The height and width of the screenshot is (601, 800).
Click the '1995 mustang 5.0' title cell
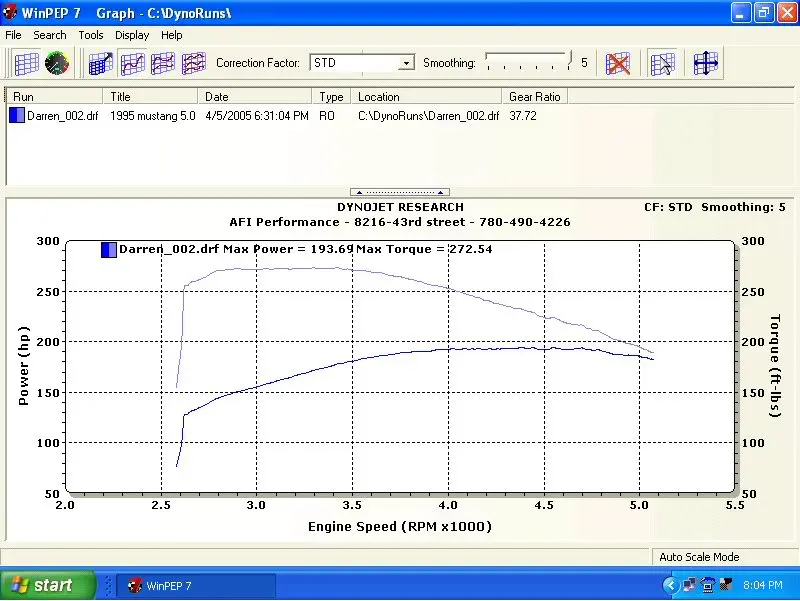click(x=153, y=116)
